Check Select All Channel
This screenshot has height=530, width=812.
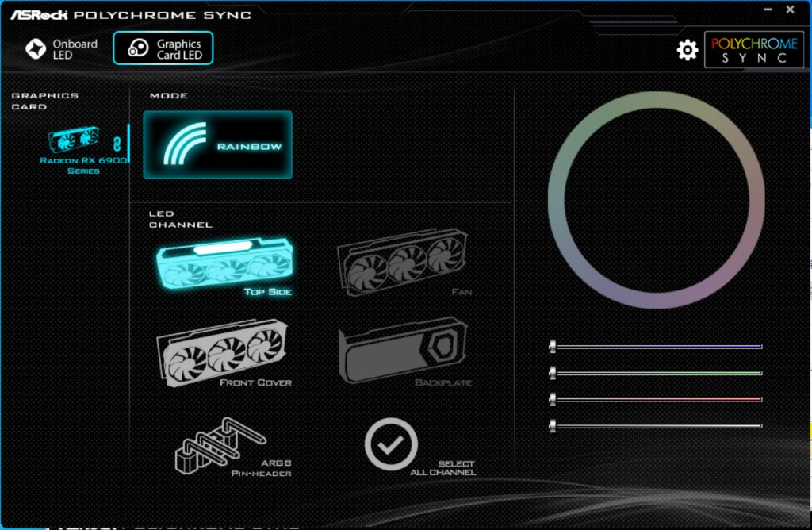pyautogui.click(x=420, y=447)
